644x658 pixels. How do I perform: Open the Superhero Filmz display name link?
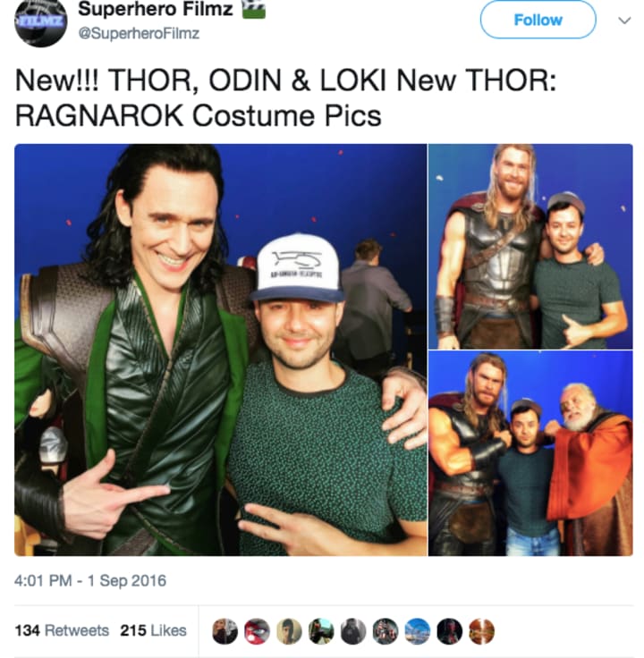click(x=156, y=9)
